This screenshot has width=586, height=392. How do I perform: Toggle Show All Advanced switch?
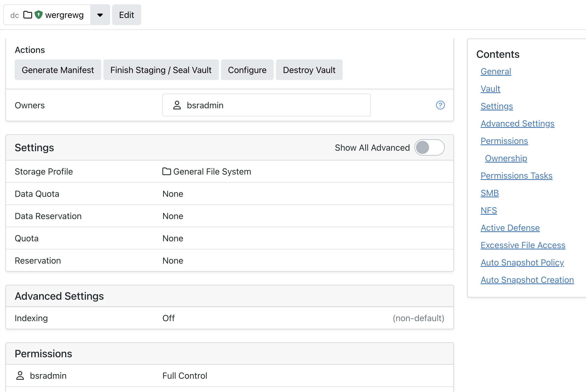(429, 148)
